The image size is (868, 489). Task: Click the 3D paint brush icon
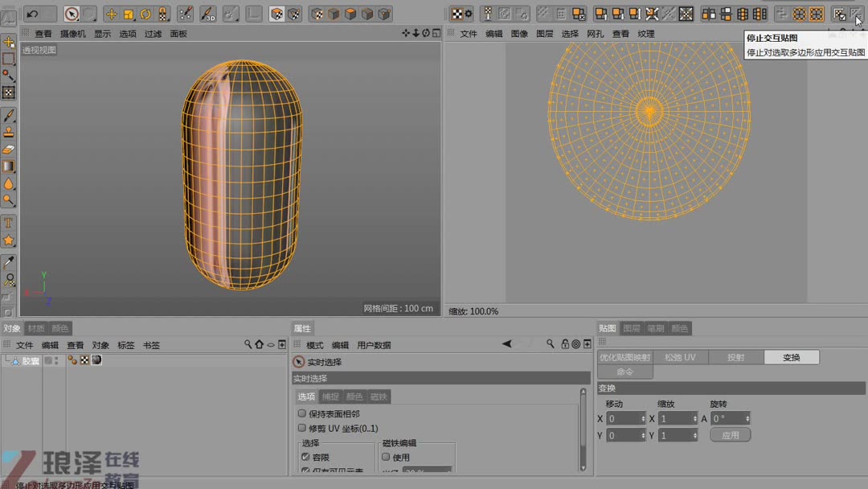207,14
